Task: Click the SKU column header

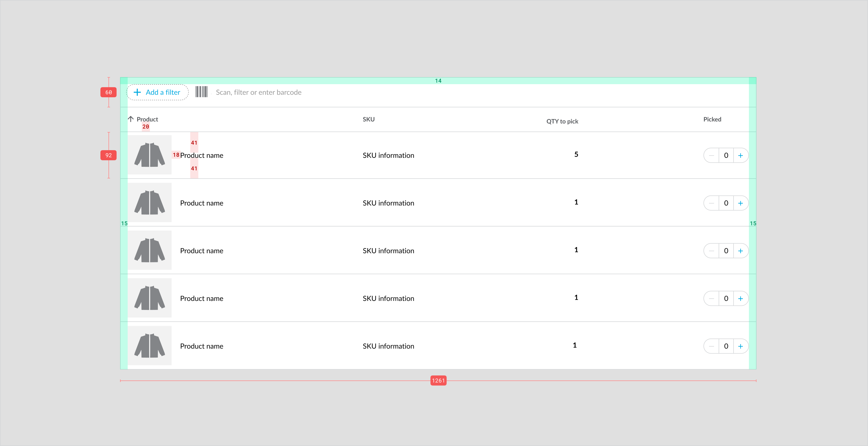Action: point(368,119)
